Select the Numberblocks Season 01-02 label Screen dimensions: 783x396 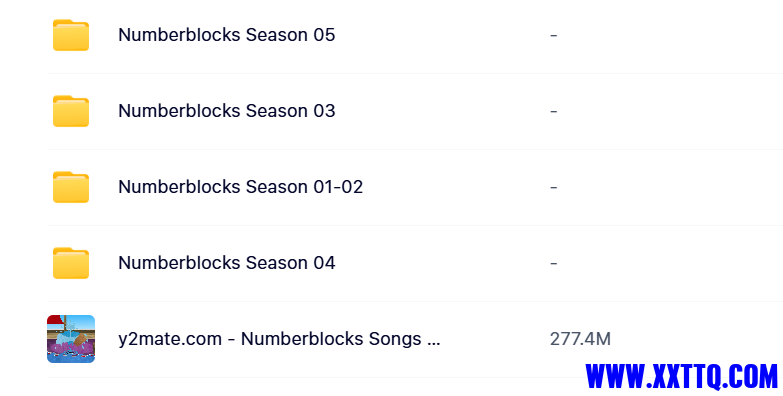[x=240, y=187]
